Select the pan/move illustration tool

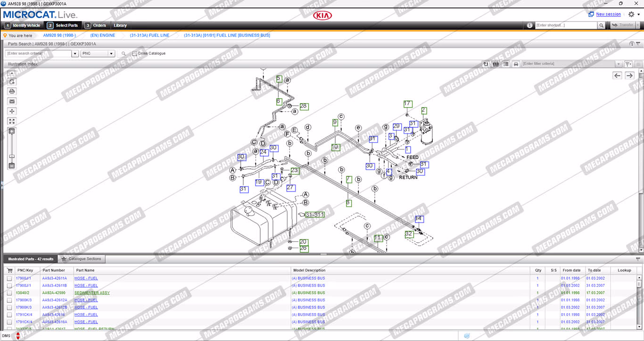12,111
